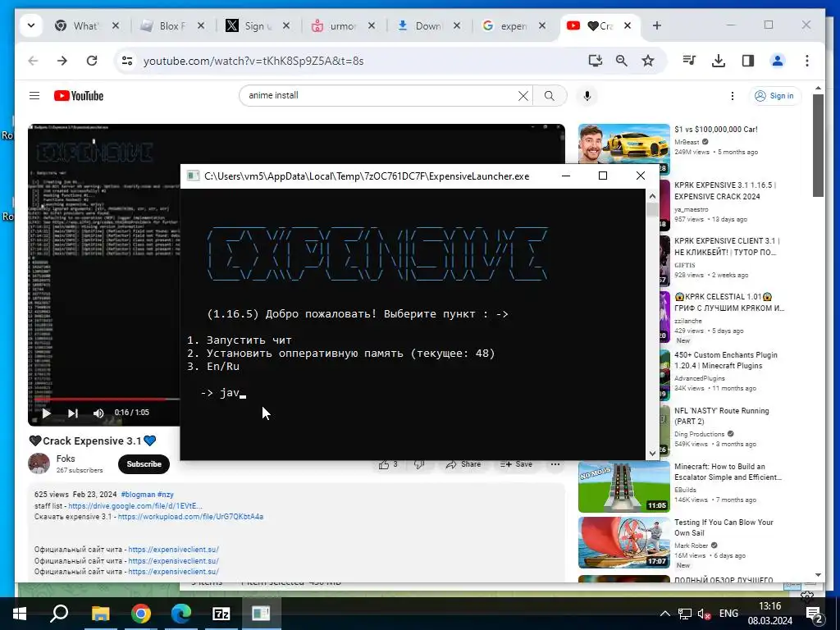
Task: Open the #blogman hashtag link
Action: point(138,495)
